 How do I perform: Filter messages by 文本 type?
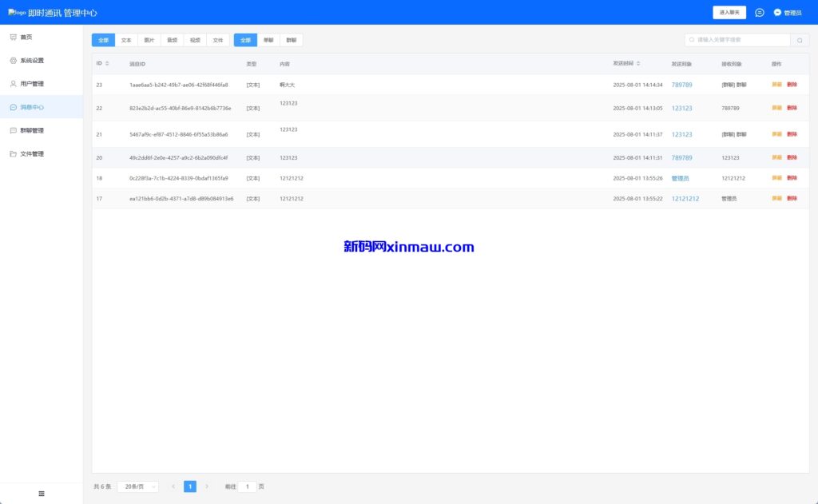126,40
